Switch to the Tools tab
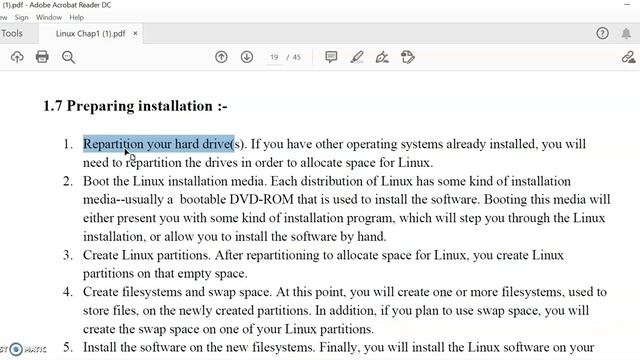The width and height of the screenshot is (640, 360). [12, 33]
